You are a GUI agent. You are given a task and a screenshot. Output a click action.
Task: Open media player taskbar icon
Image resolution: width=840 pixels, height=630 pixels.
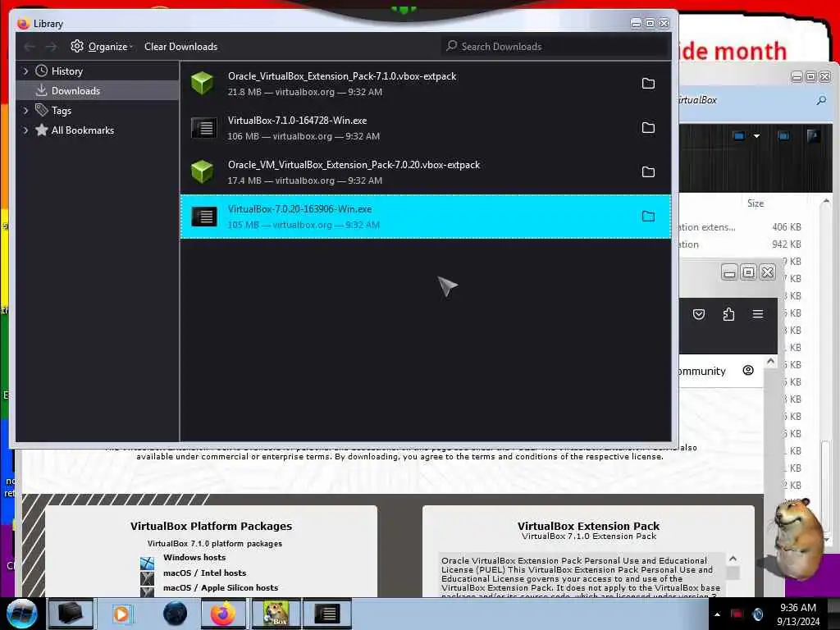121,614
